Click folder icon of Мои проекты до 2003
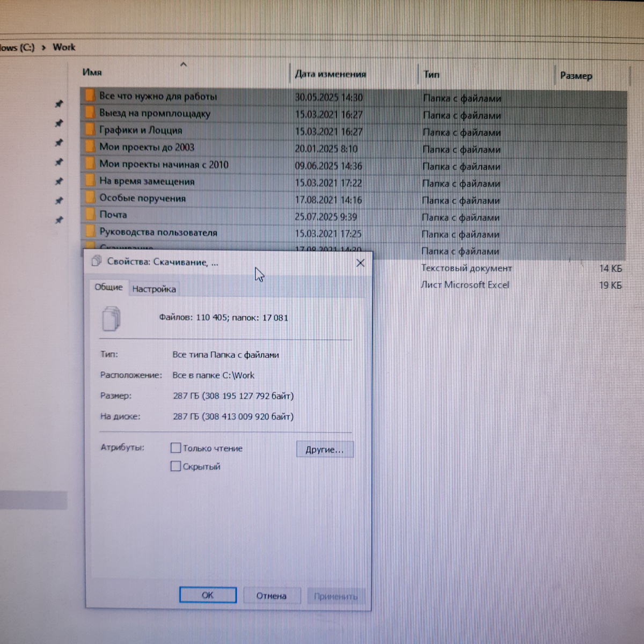Image resolution: width=644 pixels, height=644 pixels. pos(89,147)
